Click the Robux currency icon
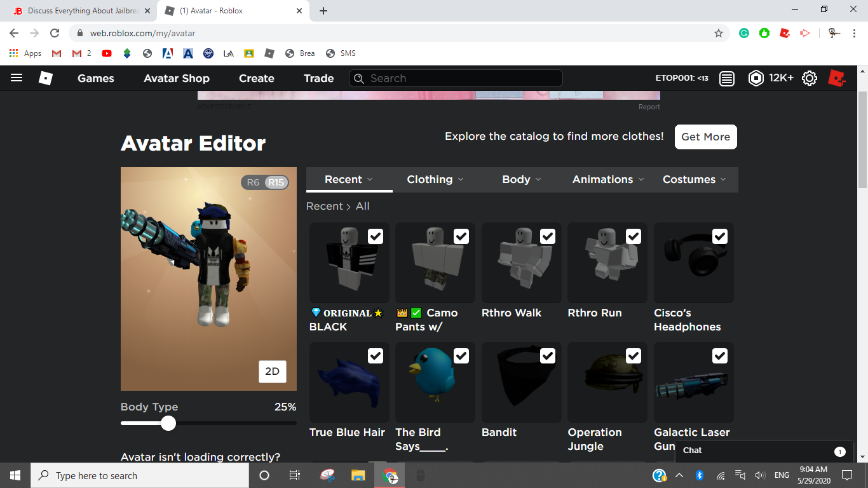The width and height of the screenshot is (868, 488). tap(756, 78)
